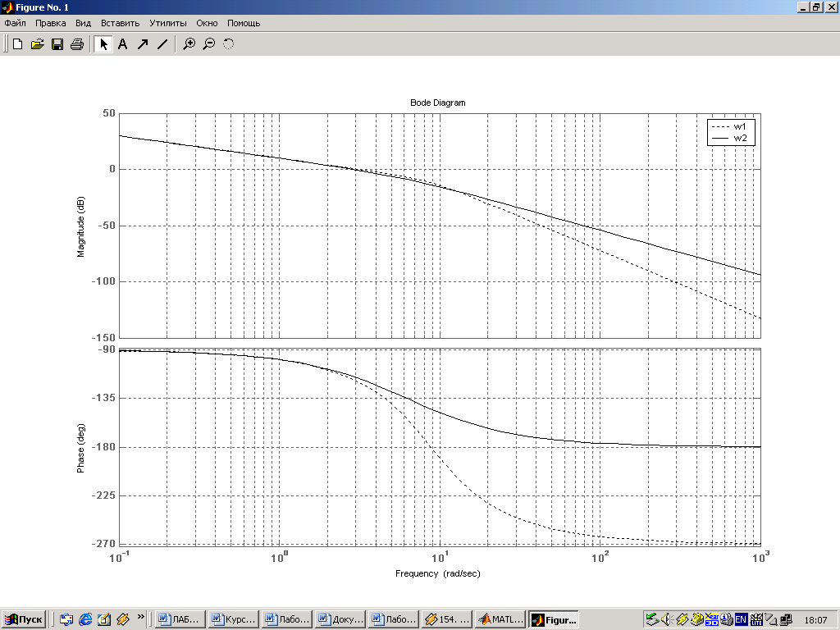Select the Insert Text 'A' tool

tap(123, 44)
